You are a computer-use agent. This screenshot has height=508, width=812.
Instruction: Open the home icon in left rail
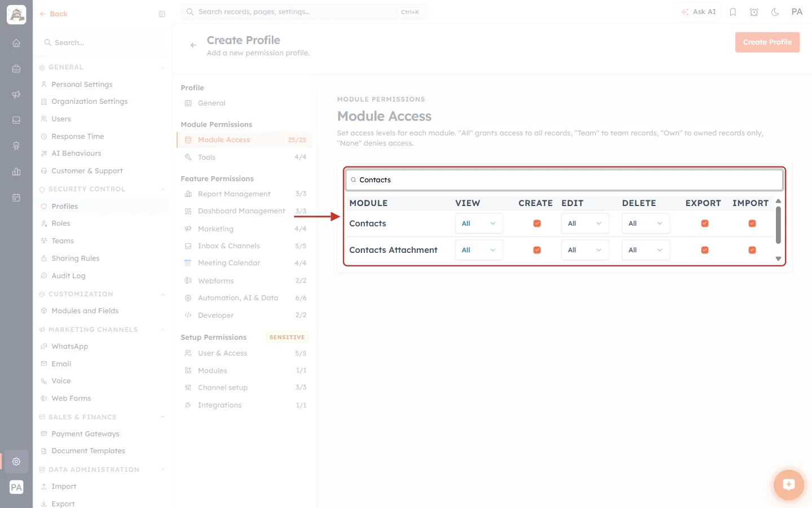point(16,43)
